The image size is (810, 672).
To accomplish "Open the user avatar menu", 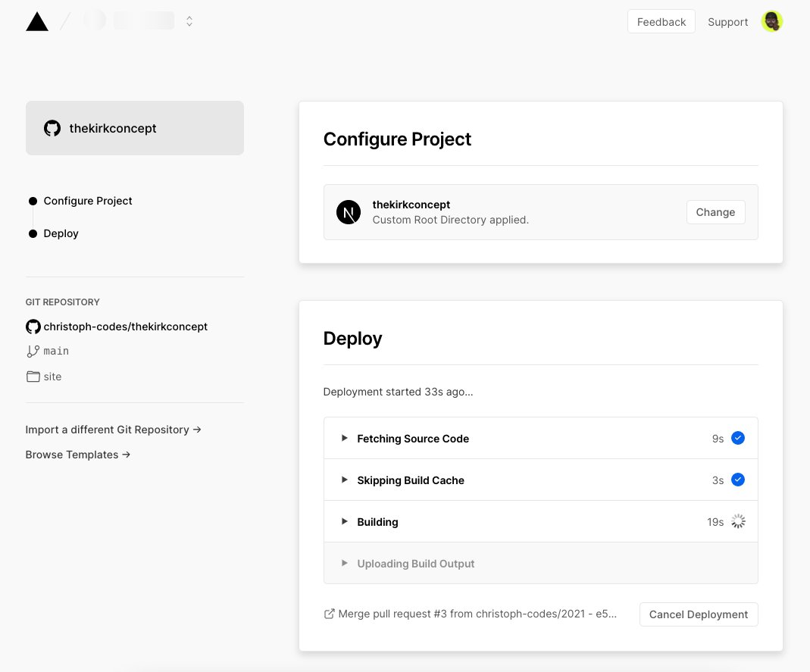I will coord(772,21).
